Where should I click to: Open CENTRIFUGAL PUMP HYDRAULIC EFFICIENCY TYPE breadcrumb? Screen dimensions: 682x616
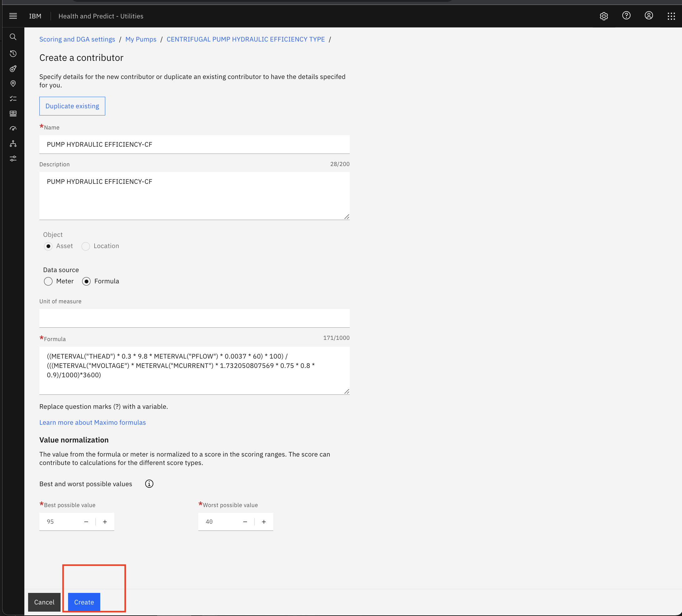coord(245,39)
